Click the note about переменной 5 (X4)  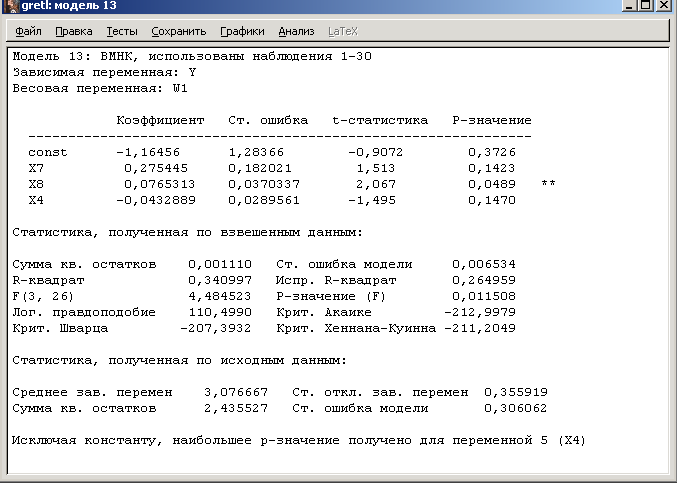(299, 440)
